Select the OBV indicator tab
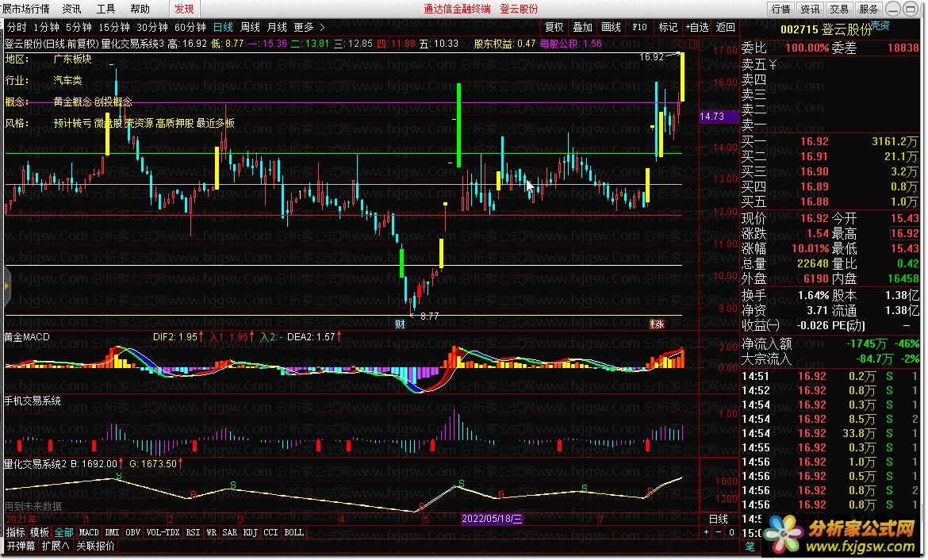The image size is (928, 560). 133,533
